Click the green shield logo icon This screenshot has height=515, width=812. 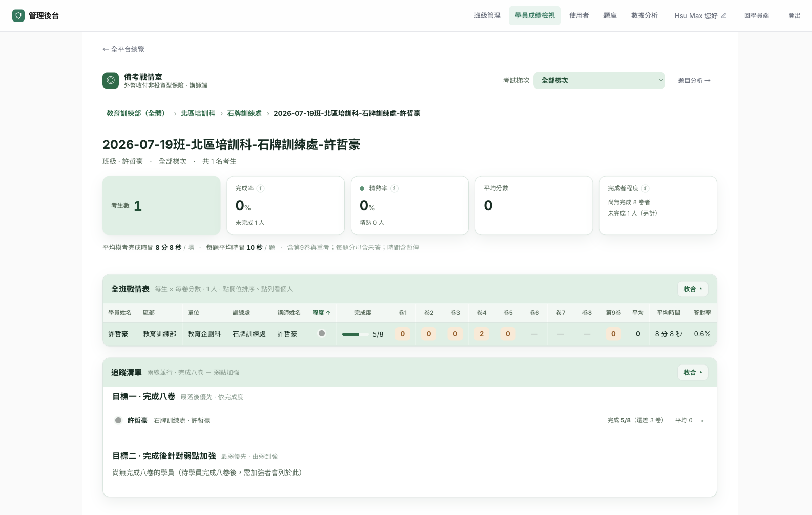click(x=18, y=15)
